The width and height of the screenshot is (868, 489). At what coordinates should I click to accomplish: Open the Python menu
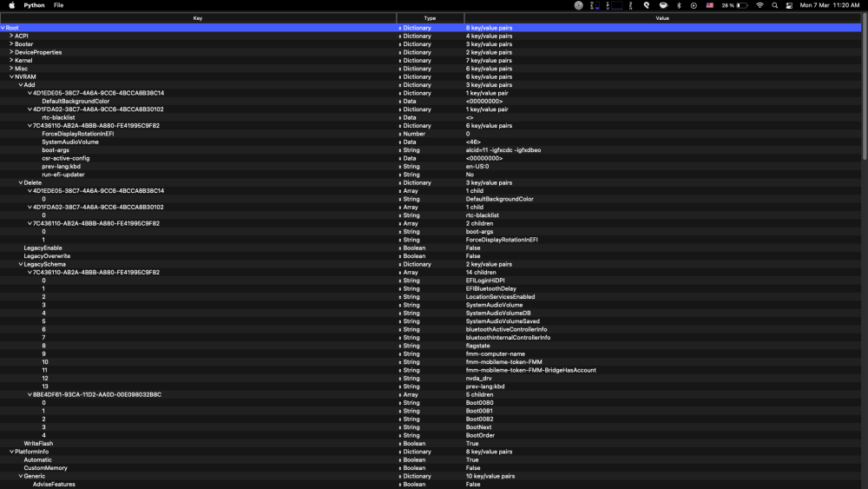[x=34, y=5]
